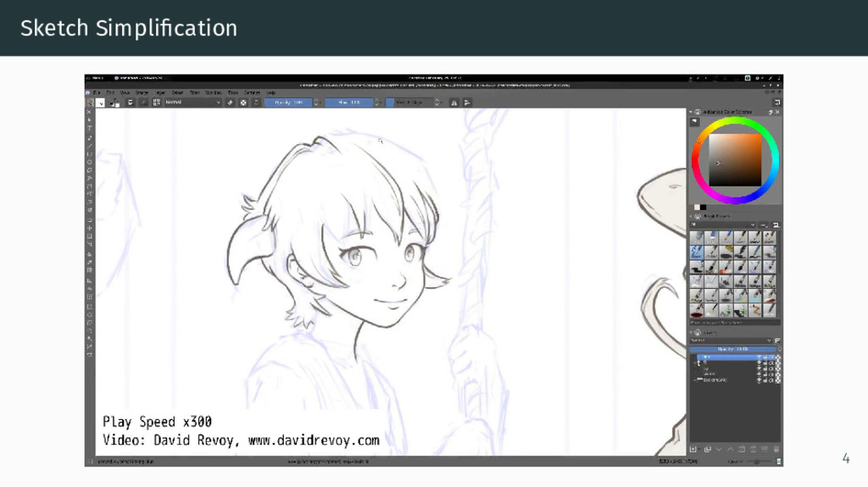Open the add-layer type dropdown arrow
868x487 pixels.
699,450
